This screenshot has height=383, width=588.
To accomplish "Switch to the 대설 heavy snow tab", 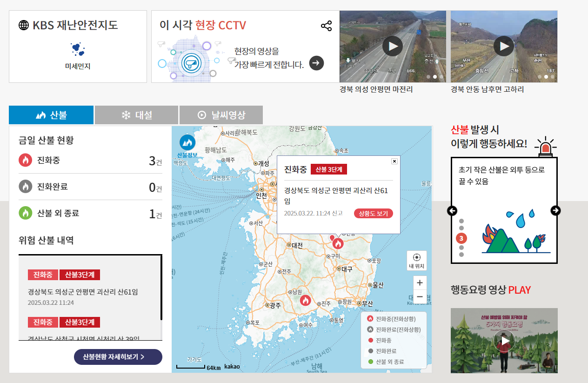I will pos(136,114).
